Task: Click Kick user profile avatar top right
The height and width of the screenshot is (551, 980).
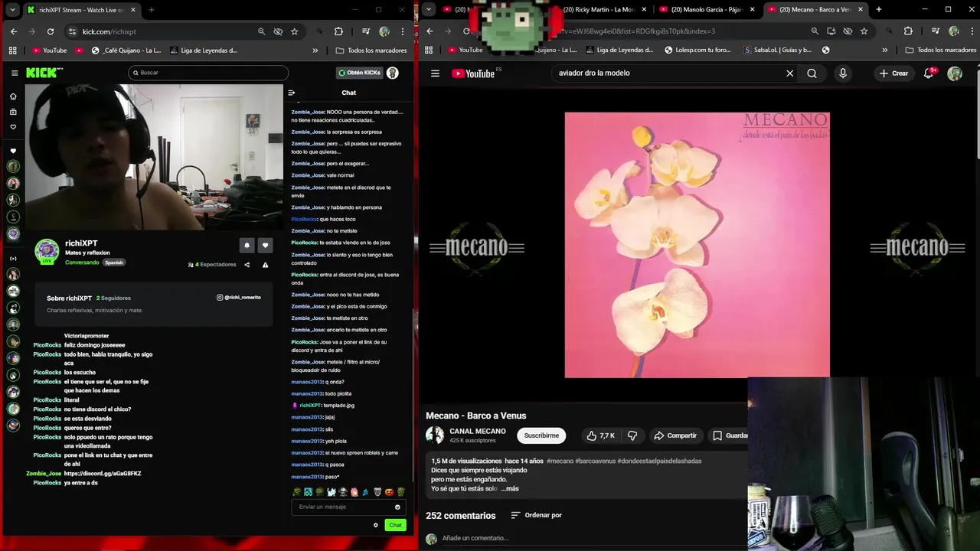Action: 393,73
